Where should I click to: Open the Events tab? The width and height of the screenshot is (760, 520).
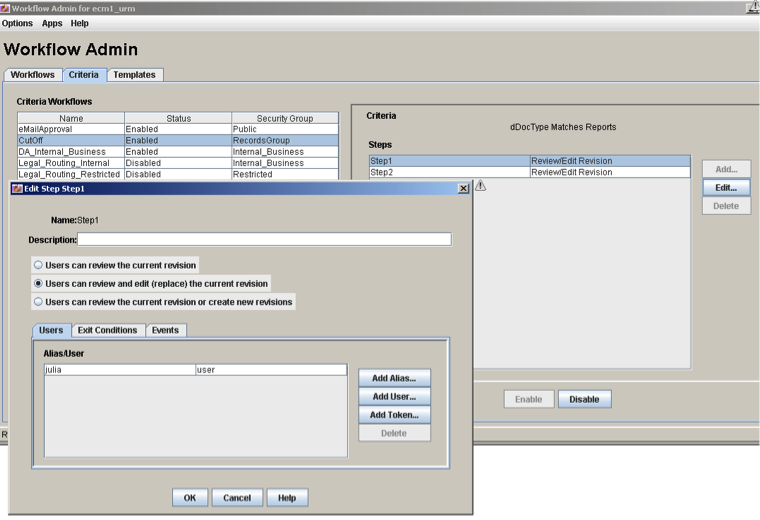[165, 330]
